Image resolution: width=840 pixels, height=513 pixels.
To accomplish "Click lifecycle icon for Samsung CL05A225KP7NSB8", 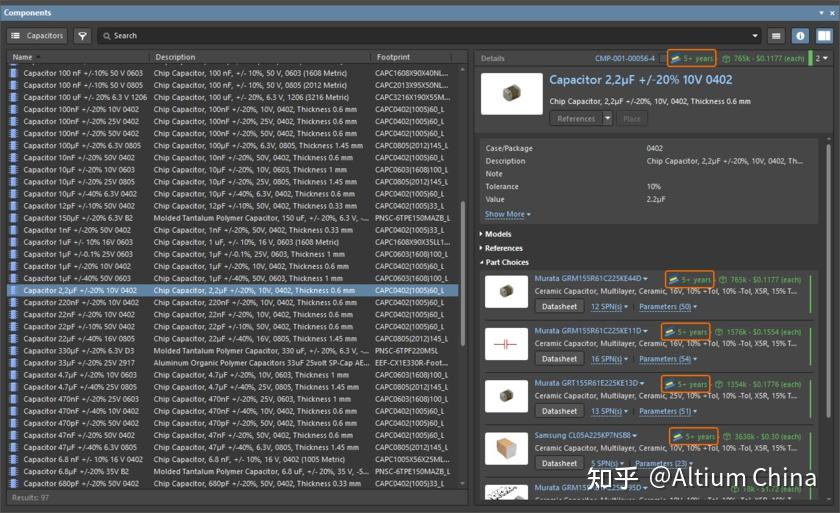I will pyautogui.click(x=677, y=436).
